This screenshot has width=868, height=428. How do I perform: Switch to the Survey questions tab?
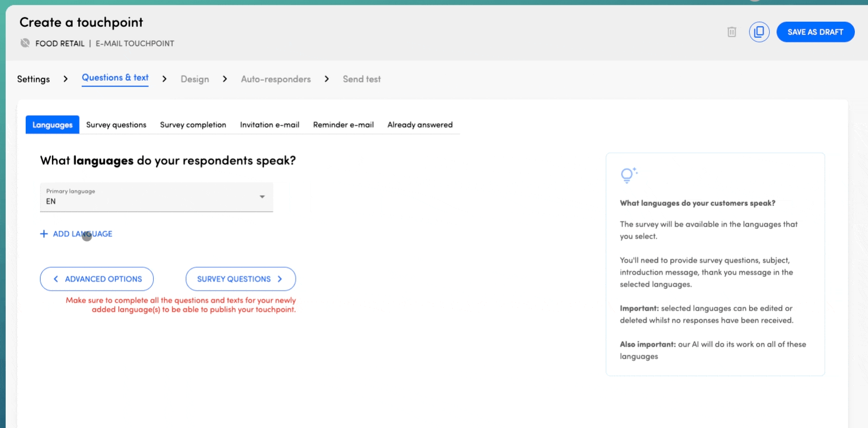pos(116,125)
